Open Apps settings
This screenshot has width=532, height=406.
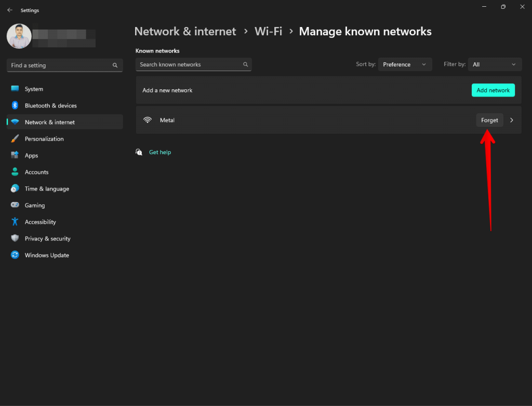65,155
